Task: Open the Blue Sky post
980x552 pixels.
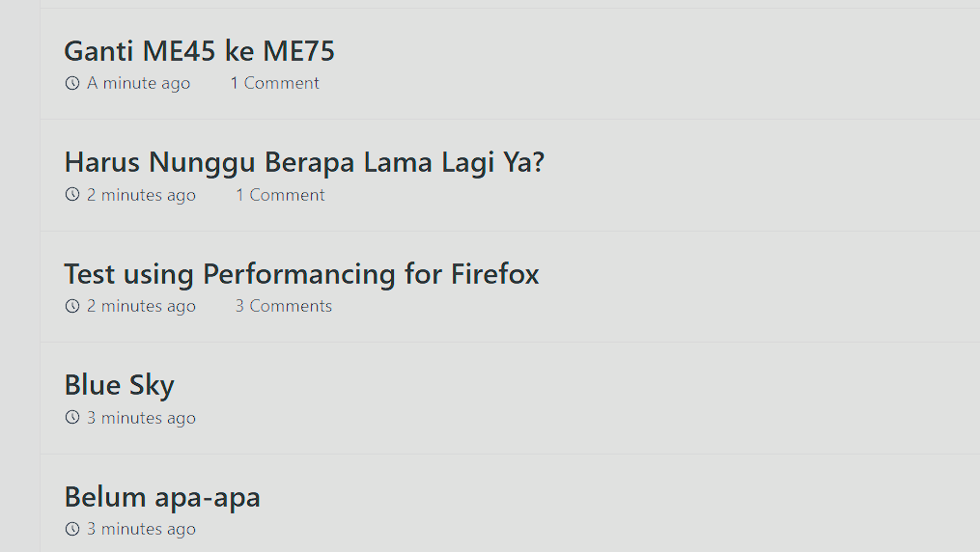Action: [119, 385]
